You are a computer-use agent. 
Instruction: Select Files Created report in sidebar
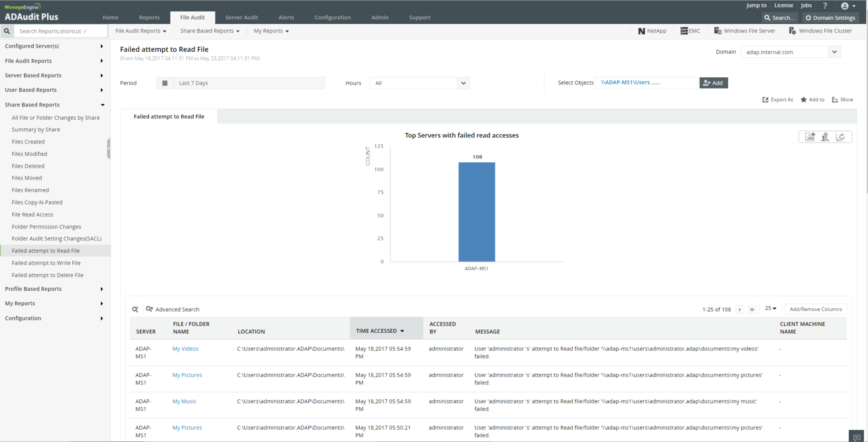tap(28, 142)
